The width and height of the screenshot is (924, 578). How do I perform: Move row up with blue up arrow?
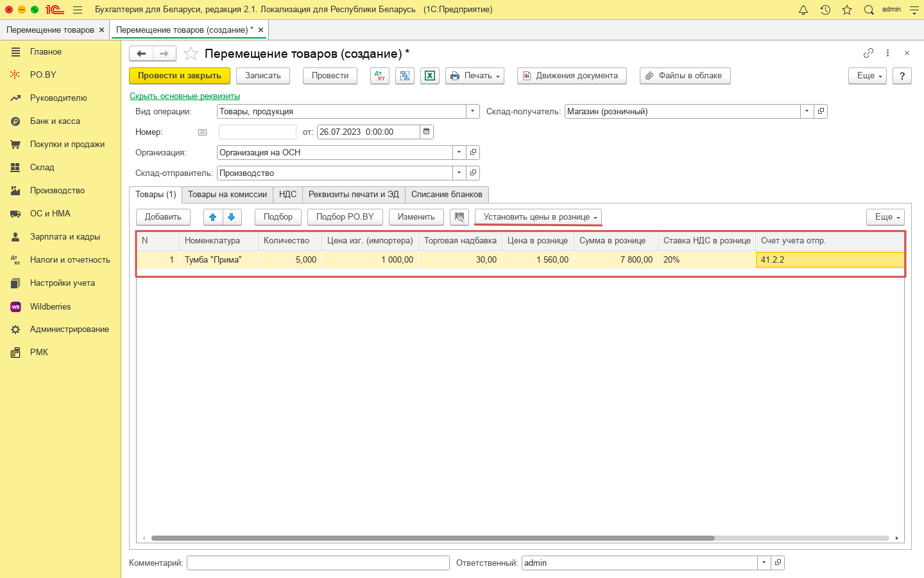coord(213,217)
